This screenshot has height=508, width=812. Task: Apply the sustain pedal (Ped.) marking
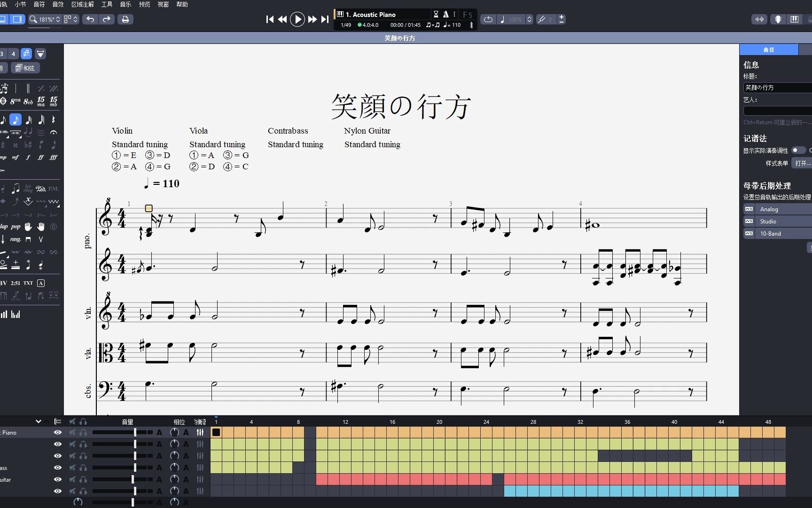pos(41,189)
